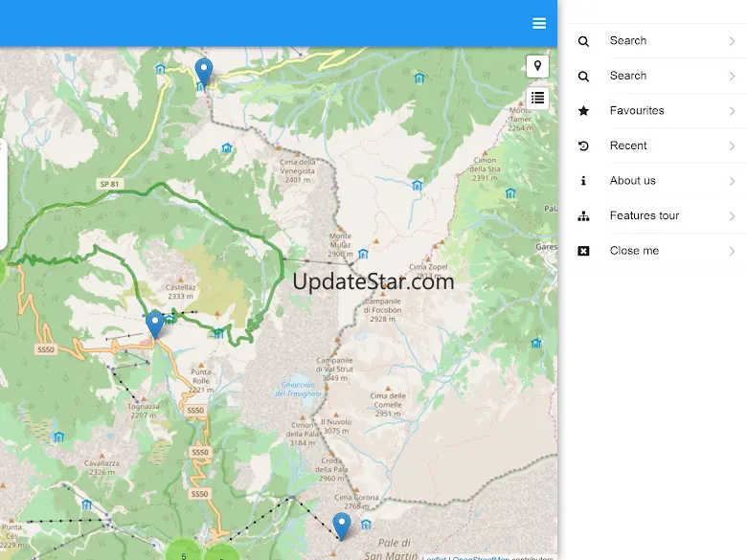This screenshot has height=560, width=747.
Task: Click the Cima della Venegiota label
Action: (x=297, y=170)
